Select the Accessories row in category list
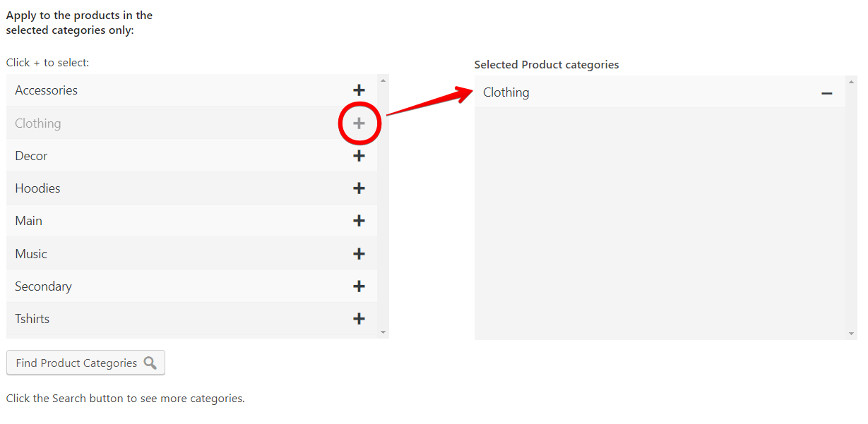Image resolution: width=868 pixels, height=424 pixels. 192,90
